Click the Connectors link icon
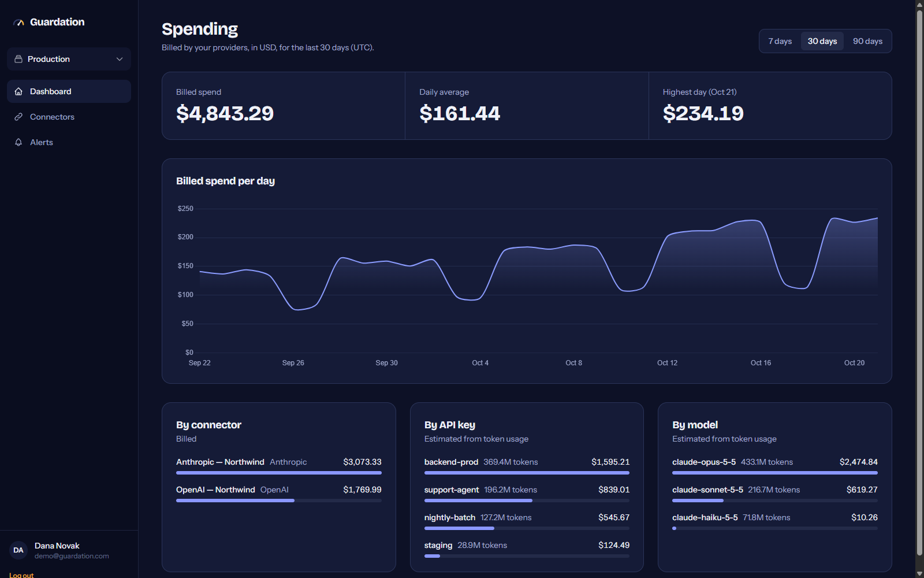924x578 pixels. [18, 117]
